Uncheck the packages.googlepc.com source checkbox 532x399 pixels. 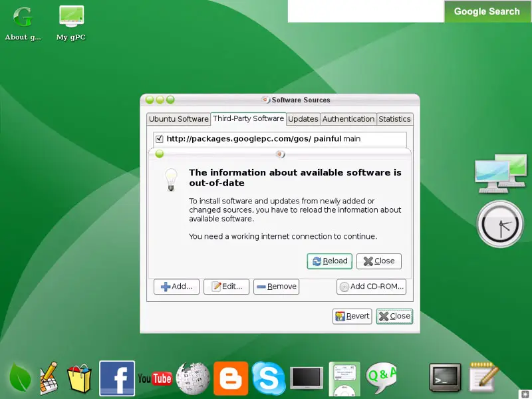click(x=159, y=139)
